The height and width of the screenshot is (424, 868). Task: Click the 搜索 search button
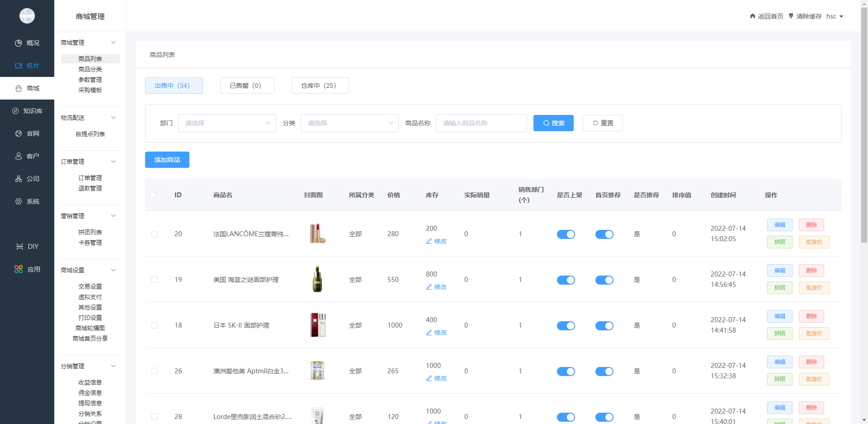[553, 123]
